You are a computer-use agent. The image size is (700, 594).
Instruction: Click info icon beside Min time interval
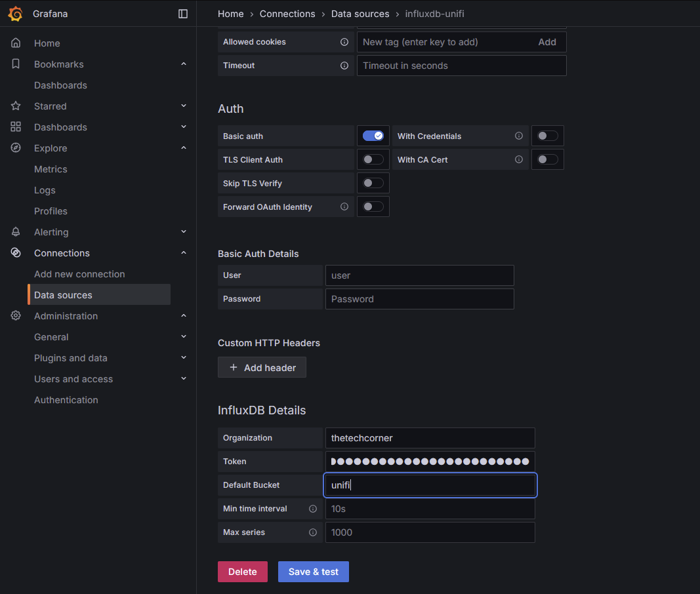[x=313, y=509]
